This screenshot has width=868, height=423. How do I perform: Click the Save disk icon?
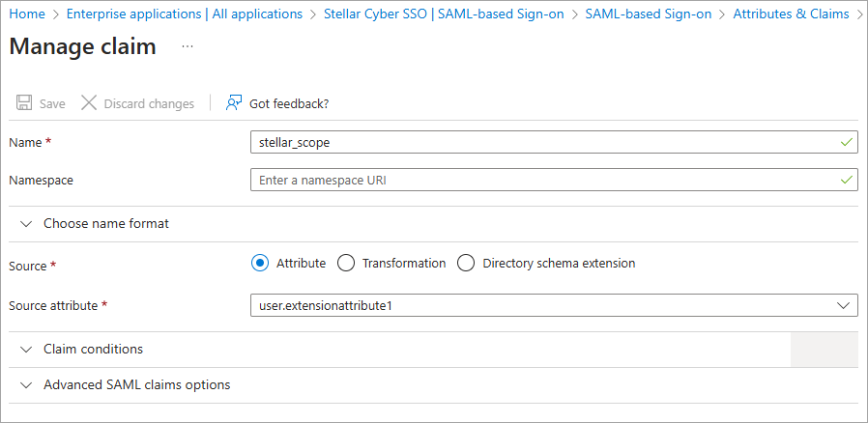(22, 103)
